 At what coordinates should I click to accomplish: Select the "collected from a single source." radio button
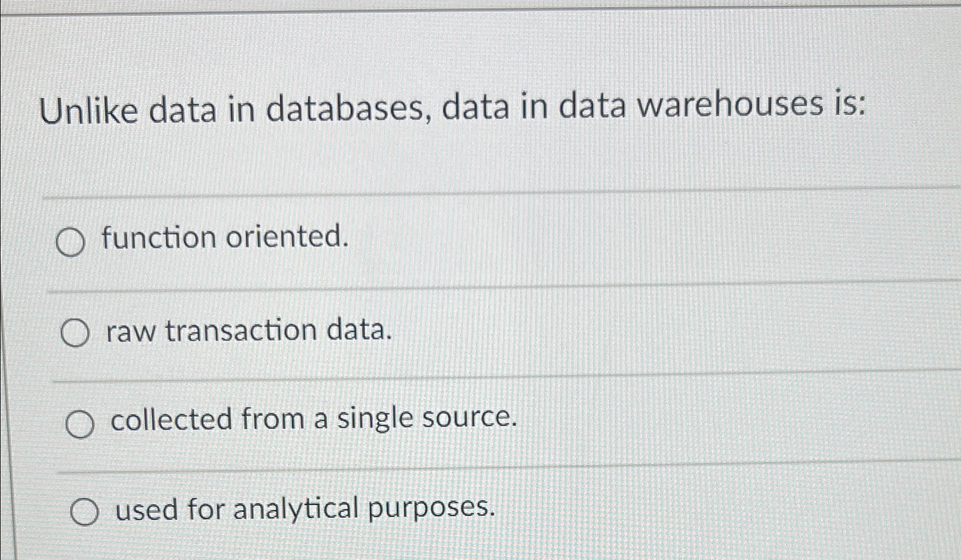[80, 423]
